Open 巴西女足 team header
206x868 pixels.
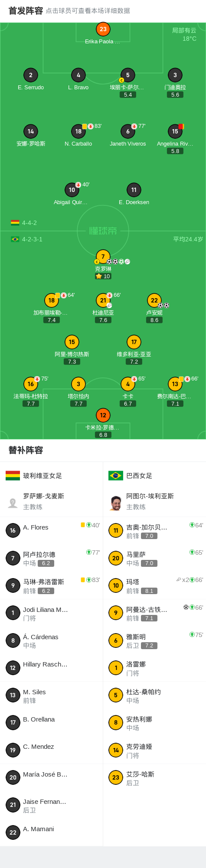pos(154,475)
